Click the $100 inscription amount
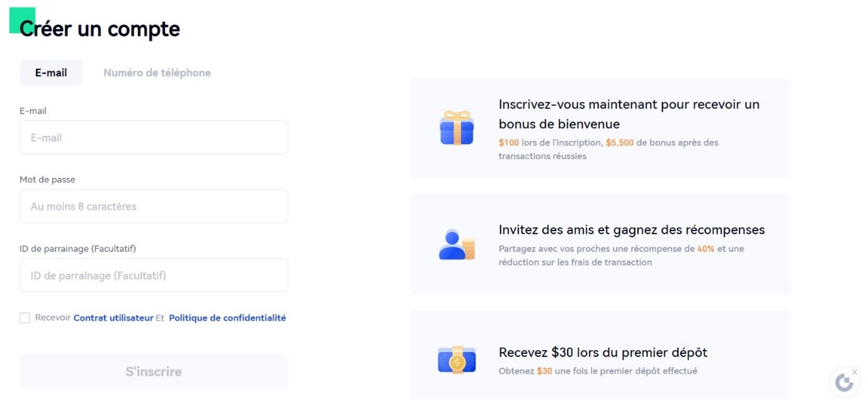 click(509, 143)
